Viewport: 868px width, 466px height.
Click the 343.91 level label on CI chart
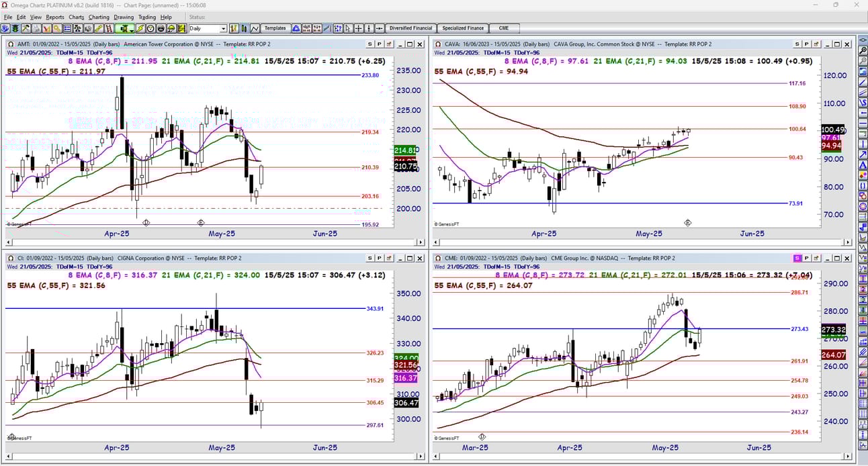coord(375,308)
